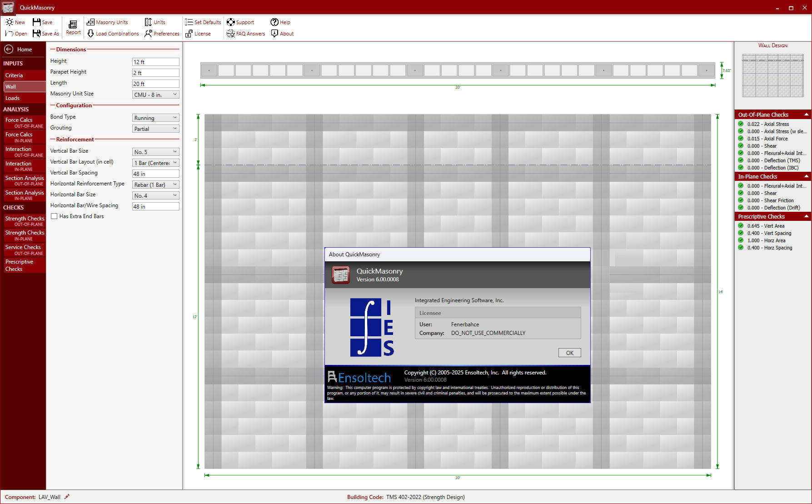Open the Report tool
This screenshot has width=812, height=504.
73,27
